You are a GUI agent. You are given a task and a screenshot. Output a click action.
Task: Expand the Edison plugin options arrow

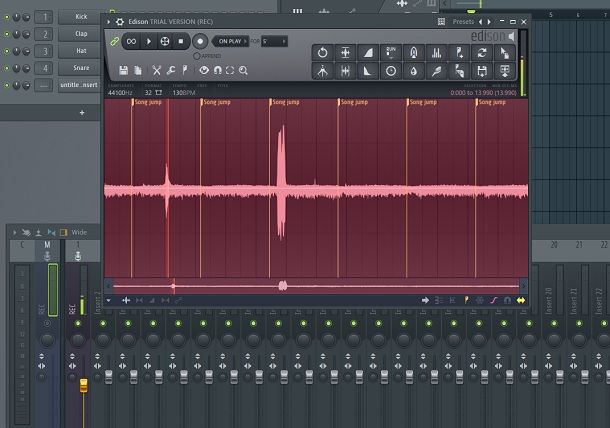pos(109,22)
